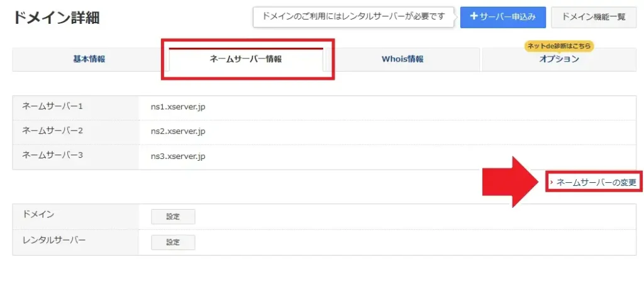Click the ドメイン row label
This screenshot has height=299, width=644.
38,214
